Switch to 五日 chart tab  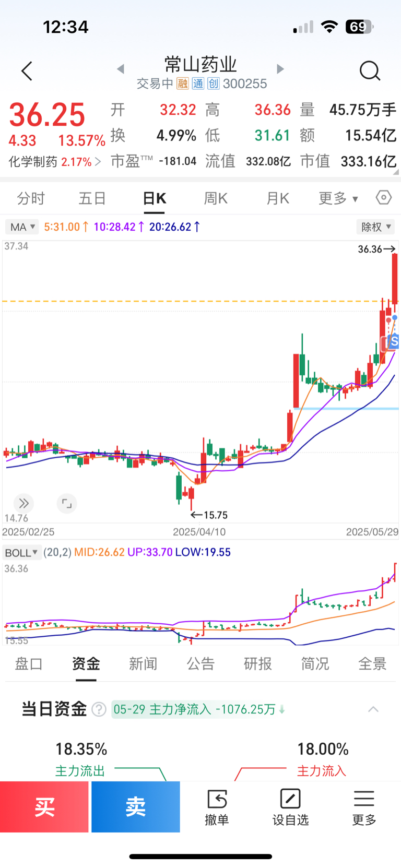(92, 198)
